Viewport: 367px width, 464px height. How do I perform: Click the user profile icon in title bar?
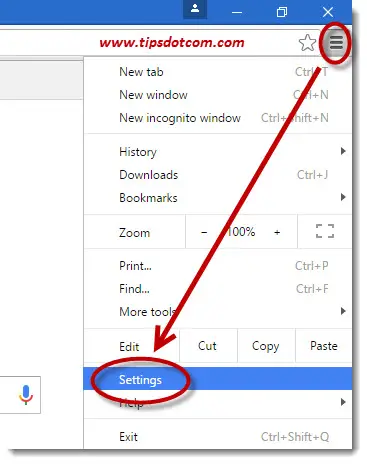(195, 9)
